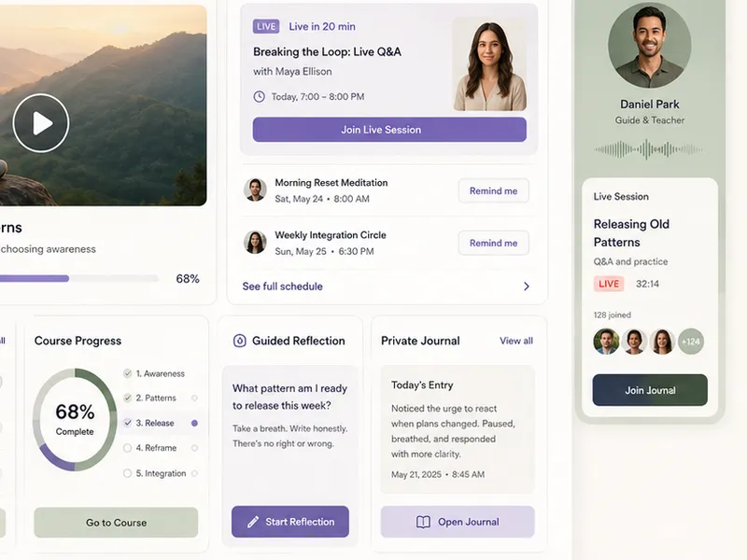
Task: Click the second joined participant avatar
Action: [634, 342]
